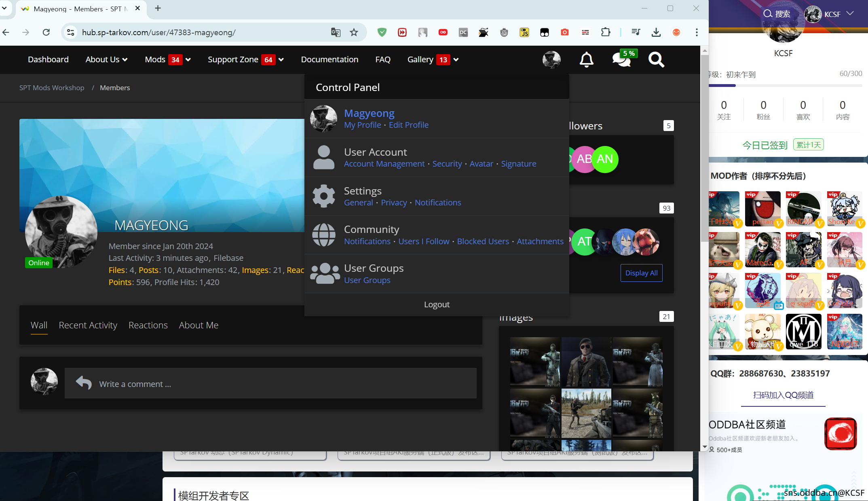
Task: Open the Edit Profile link
Action: [x=408, y=125]
